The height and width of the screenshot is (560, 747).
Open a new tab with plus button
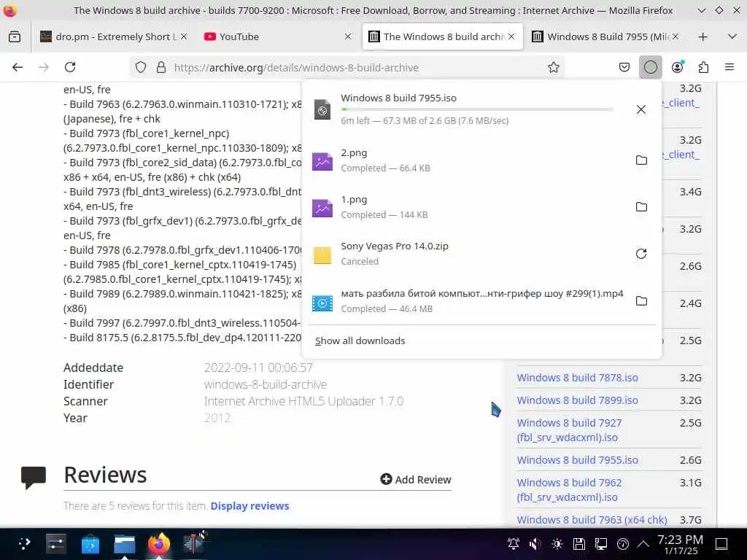(703, 36)
